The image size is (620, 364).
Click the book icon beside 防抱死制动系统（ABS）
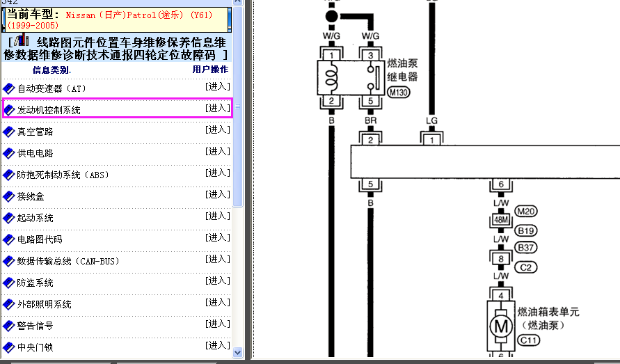[x=9, y=175]
